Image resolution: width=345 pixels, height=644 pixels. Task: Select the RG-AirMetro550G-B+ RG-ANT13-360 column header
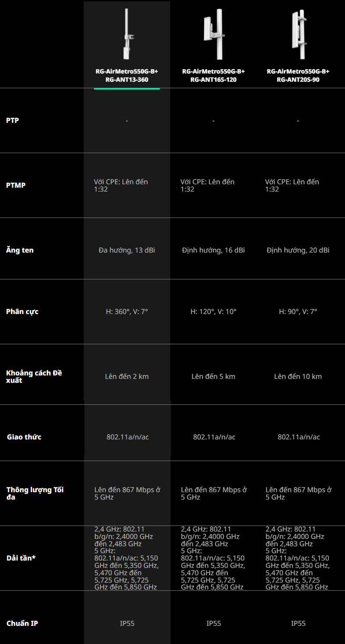pyautogui.click(x=127, y=75)
